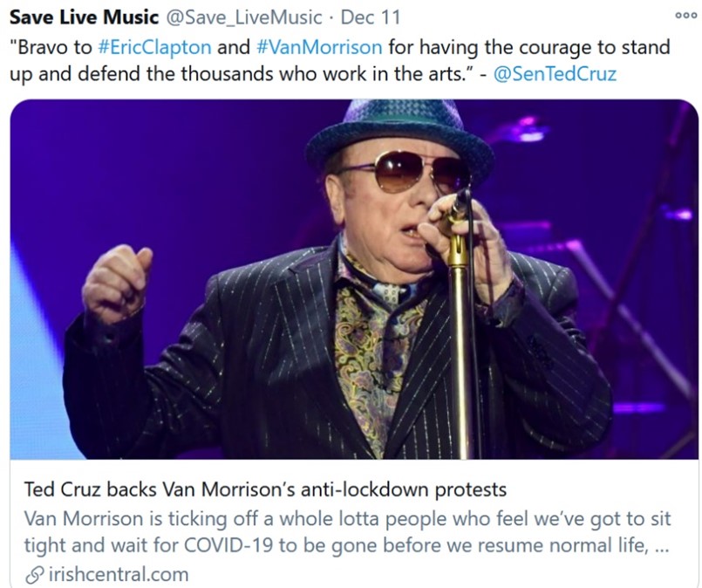702x588 pixels.
Task: Open the @SenTedCruz mention
Action: (555, 73)
